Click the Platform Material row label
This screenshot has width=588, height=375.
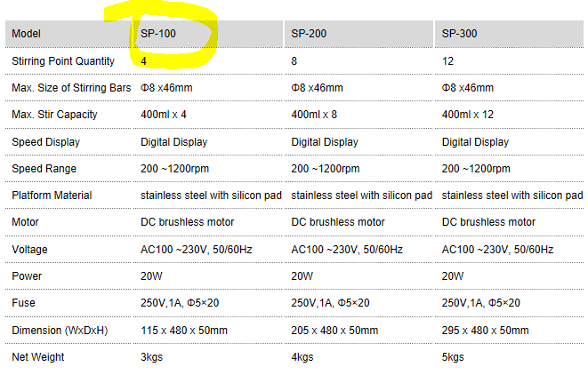tap(52, 195)
